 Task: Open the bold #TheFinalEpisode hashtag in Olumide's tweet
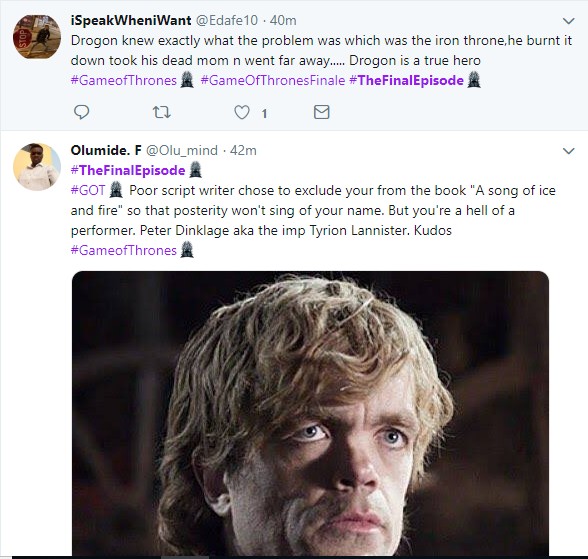(x=128, y=171)
